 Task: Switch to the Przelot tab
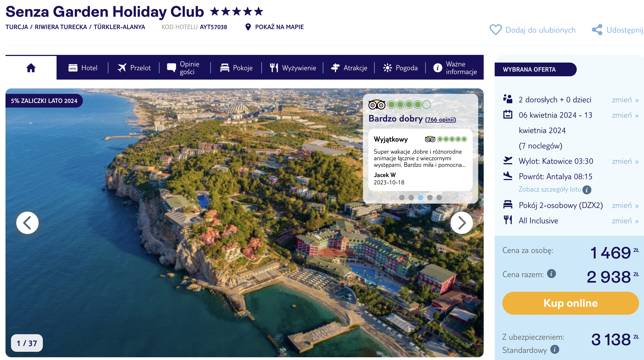click(x=134, y=68)
